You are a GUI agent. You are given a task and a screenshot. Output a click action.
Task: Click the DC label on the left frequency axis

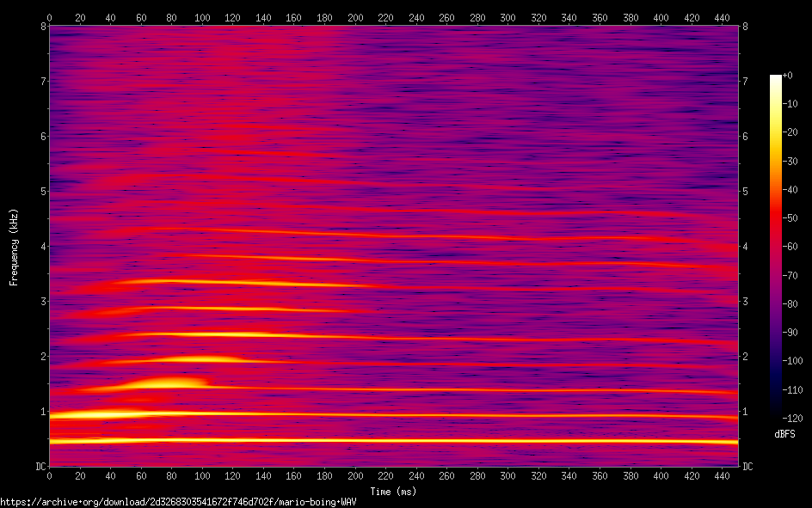[38, 467]
